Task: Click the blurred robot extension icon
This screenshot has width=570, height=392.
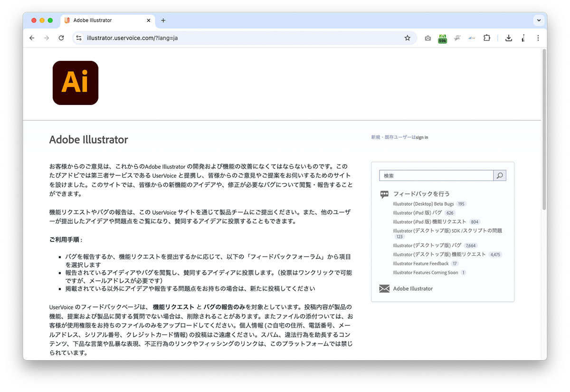Action: click(457, 38)
